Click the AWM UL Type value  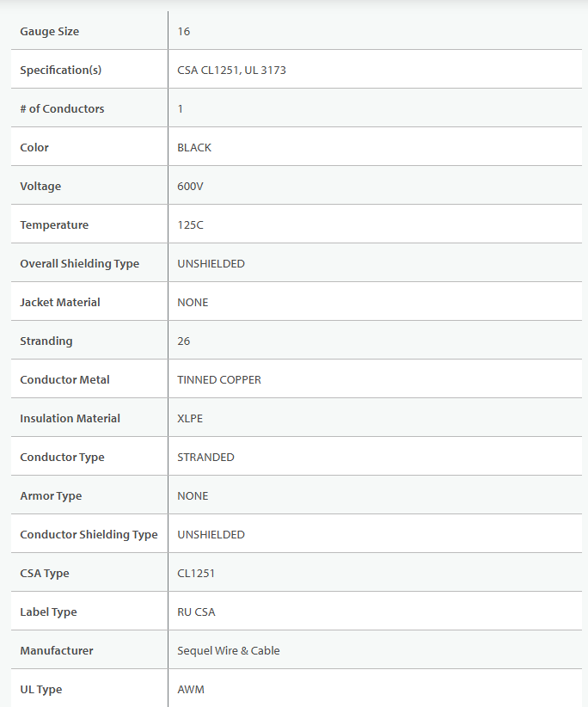pos(191,690)
